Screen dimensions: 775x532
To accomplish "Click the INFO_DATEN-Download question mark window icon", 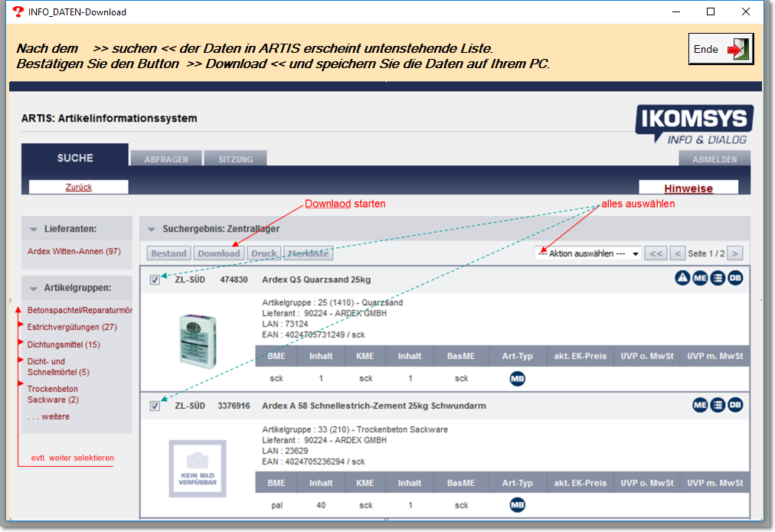I will pos(18,11).
